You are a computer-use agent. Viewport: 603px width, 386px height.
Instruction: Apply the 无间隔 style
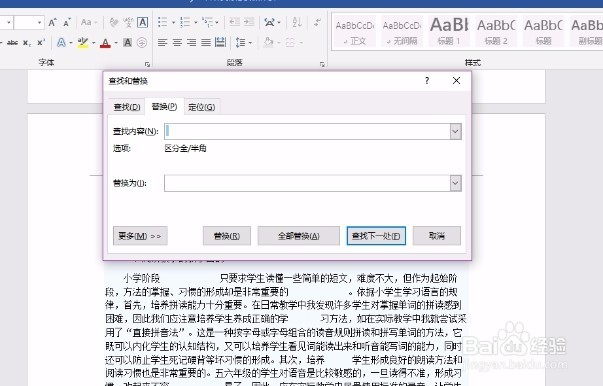pos(402,32)
